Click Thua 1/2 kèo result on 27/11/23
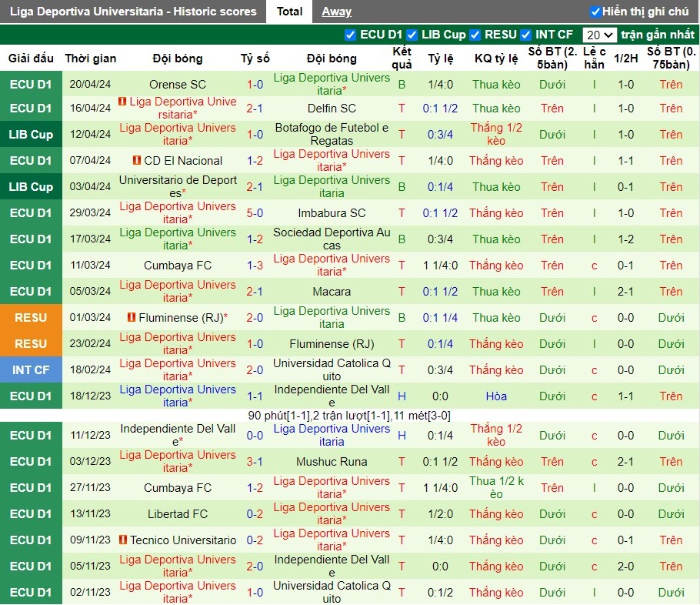The image size is (700, 605). tap(496, 487)
